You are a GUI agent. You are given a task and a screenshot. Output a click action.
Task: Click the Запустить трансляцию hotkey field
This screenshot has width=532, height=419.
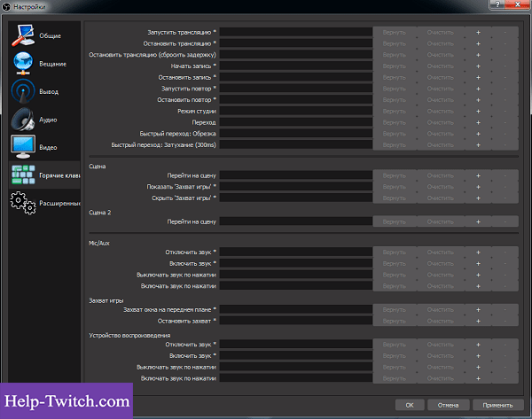pos(295,32)
